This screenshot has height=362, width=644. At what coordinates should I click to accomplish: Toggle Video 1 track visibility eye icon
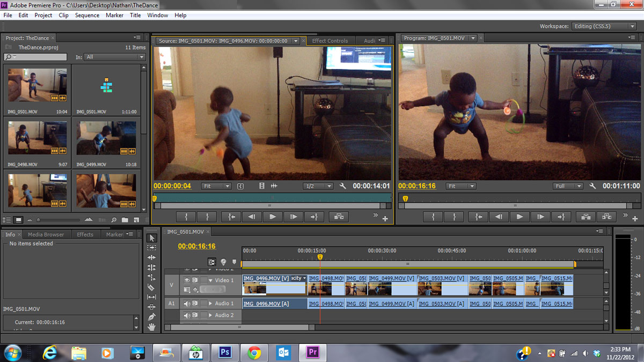click(187, 280)
